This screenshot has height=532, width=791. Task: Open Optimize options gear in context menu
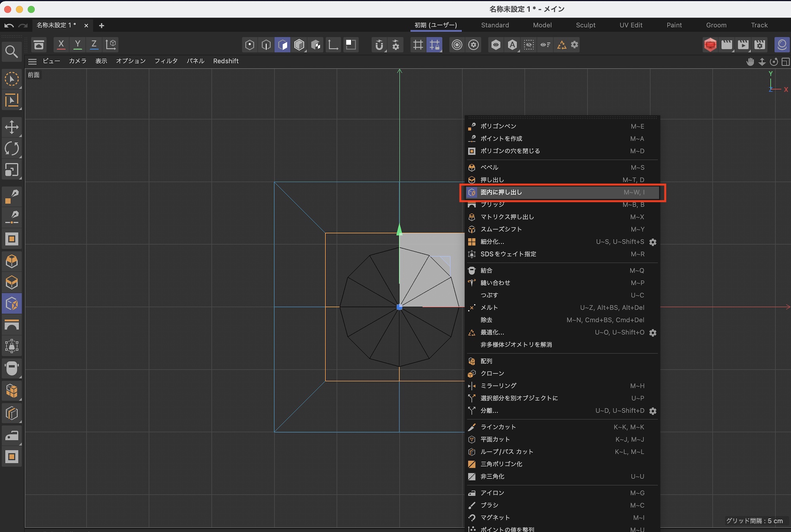tap(653, 333)
